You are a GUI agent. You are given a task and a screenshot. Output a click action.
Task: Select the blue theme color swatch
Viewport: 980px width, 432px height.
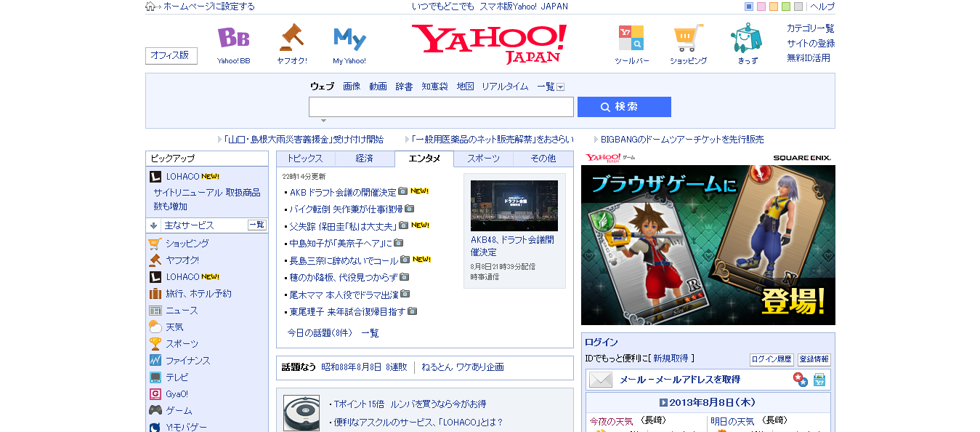point(749,7)
